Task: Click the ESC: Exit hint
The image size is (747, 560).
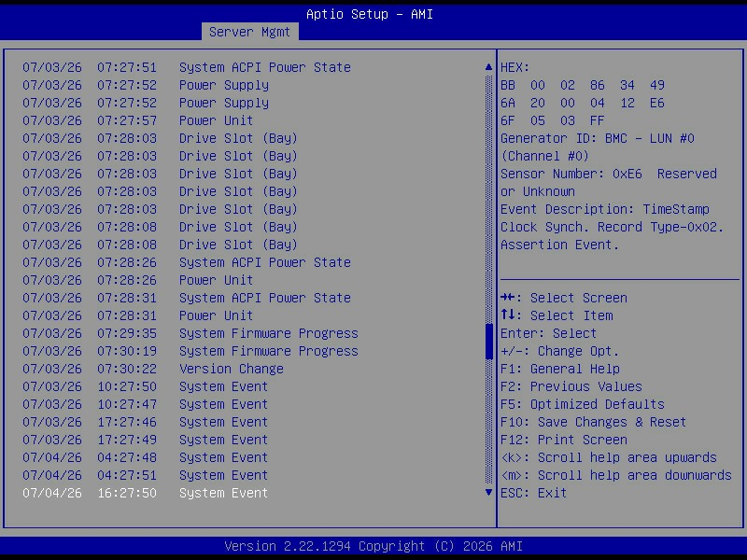Action: (x=533, y=493)
